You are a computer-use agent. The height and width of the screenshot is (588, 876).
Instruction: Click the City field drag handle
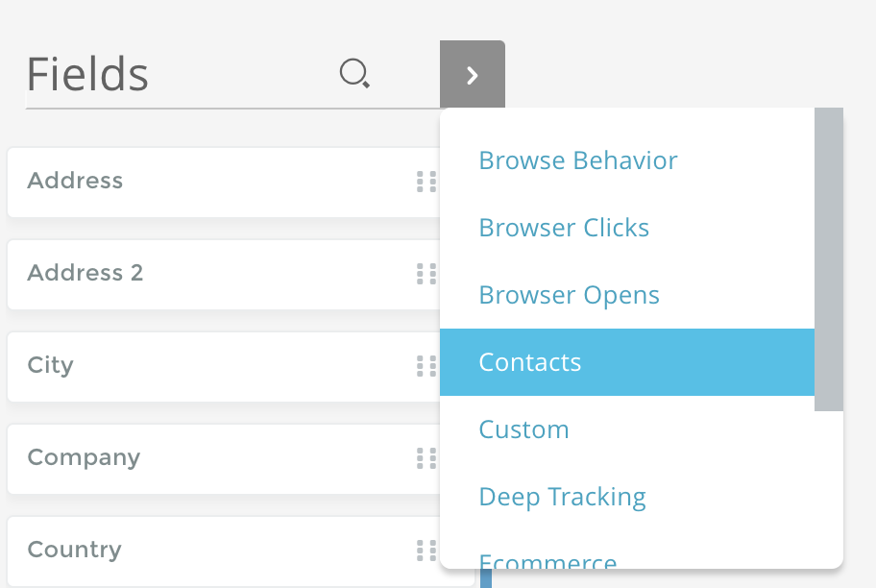coord(426,366)
